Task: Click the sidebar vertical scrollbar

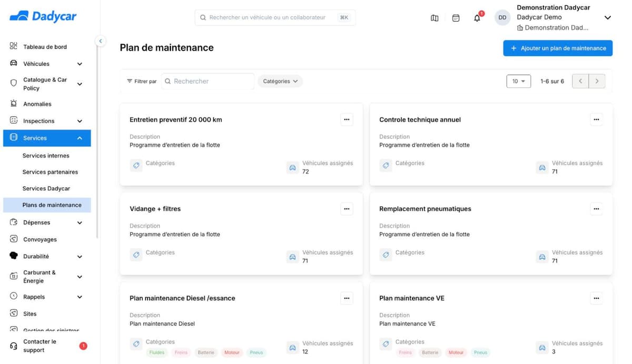Action: [97, 142]
